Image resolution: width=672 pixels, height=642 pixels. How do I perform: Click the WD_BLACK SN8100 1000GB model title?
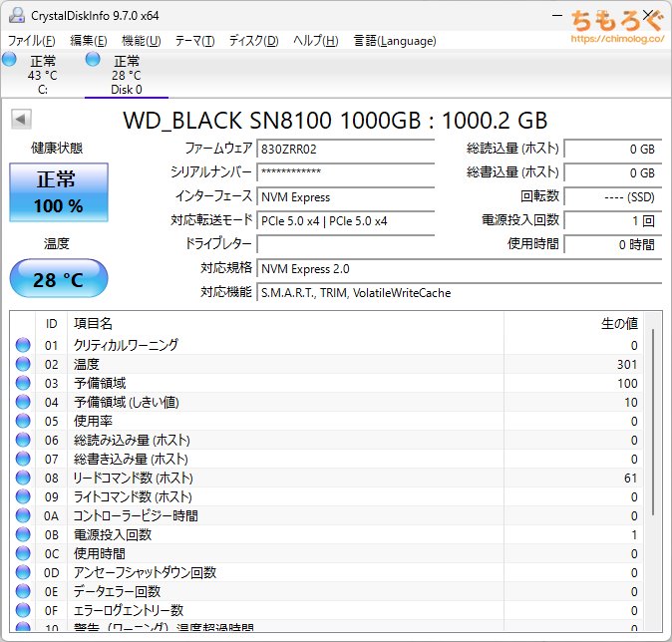335,121
